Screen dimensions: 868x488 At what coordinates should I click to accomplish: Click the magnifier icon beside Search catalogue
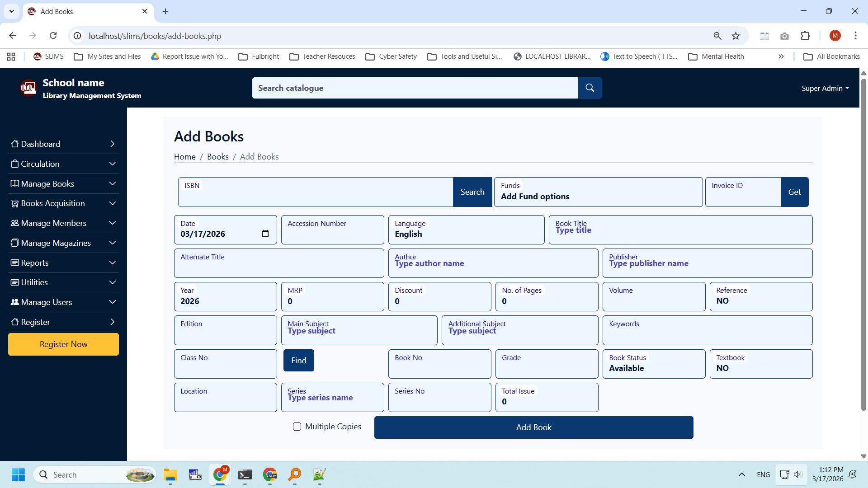[x=590, y=88]
